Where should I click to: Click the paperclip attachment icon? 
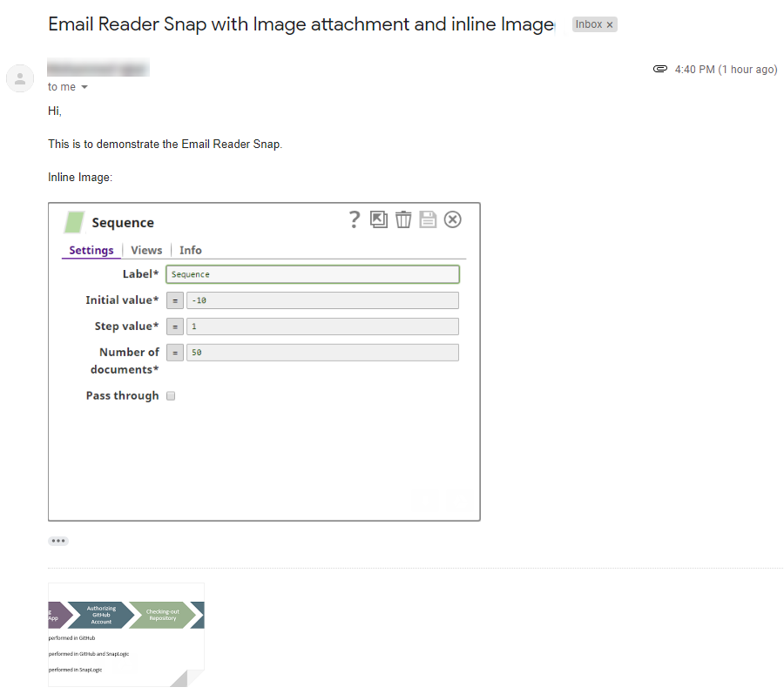coord(660,70)
